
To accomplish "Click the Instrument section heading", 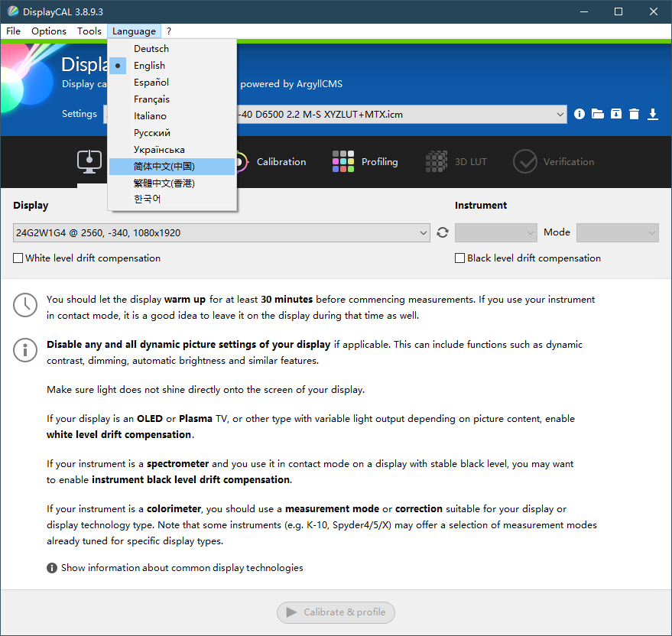I will click(x=480, y=206).
